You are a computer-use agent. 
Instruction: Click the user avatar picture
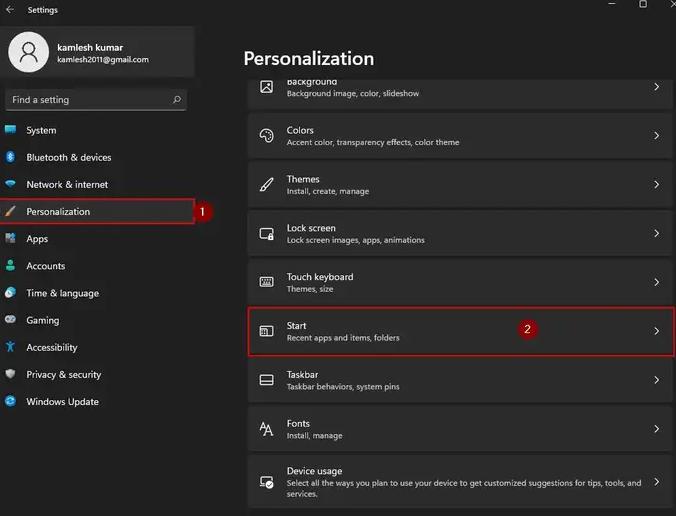pyautogui.click(x=28, y=52)
